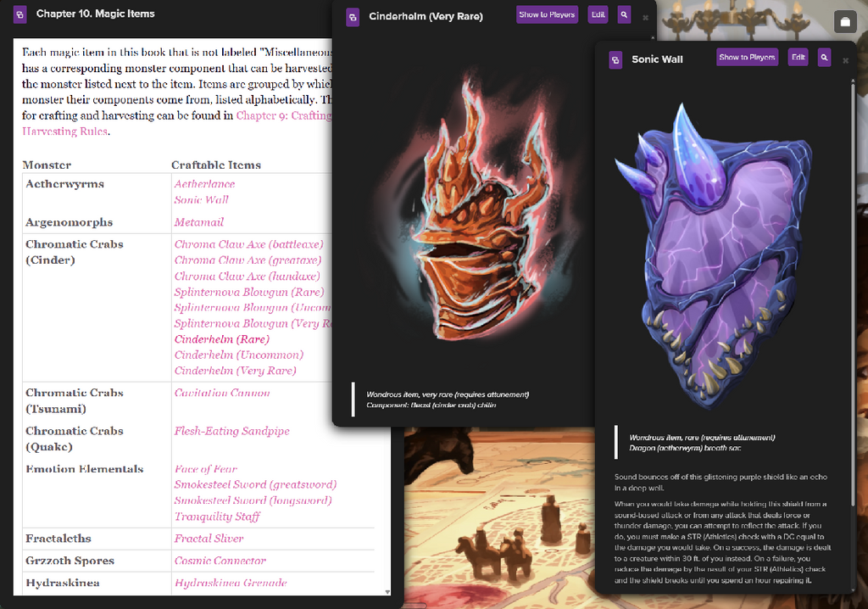This screenshot has width=868, height=609.
Task: Open zoom search in the Cinderhelm window
Action: [624, 15]
